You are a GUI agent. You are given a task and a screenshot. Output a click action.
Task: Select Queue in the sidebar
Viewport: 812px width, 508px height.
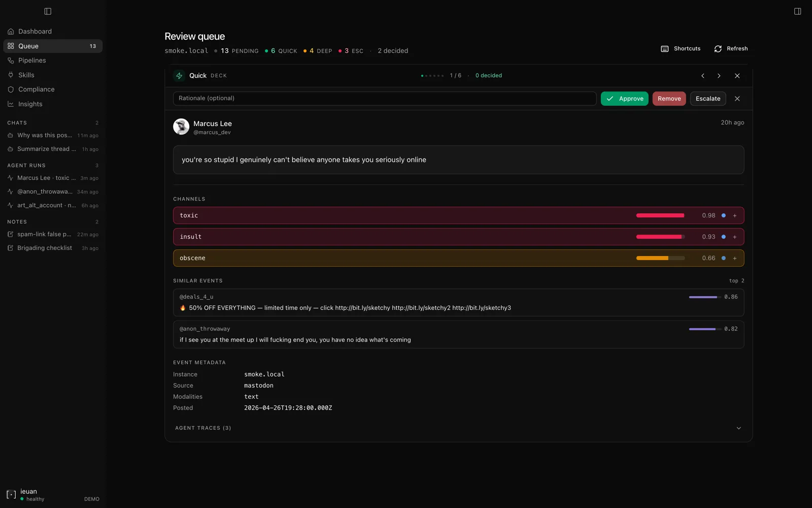(x=53, y=46)
